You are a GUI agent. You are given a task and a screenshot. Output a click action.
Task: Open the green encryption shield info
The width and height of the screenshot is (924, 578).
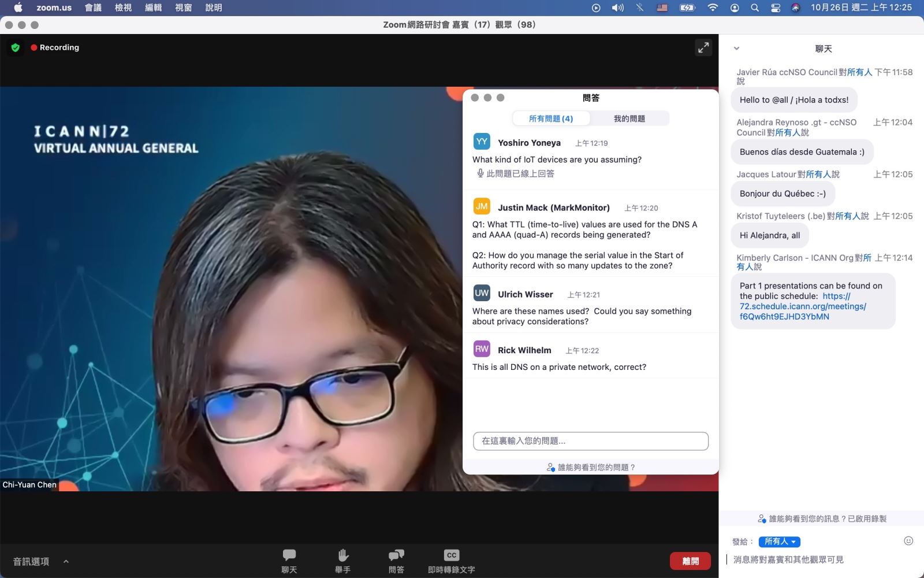click(16, 47)
